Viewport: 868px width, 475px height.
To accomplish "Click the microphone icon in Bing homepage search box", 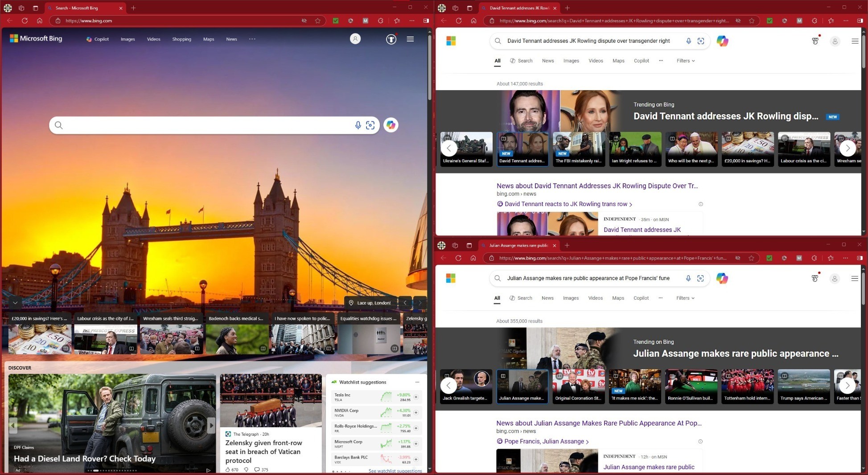I will pos(358,125).
